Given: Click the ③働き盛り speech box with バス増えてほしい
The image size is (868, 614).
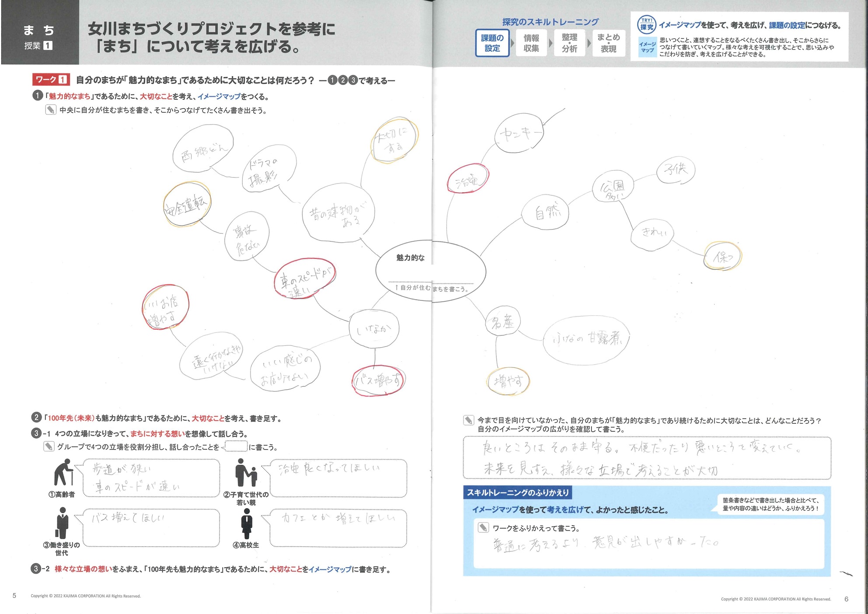Looking at the screenshot, I should point(151,527).
